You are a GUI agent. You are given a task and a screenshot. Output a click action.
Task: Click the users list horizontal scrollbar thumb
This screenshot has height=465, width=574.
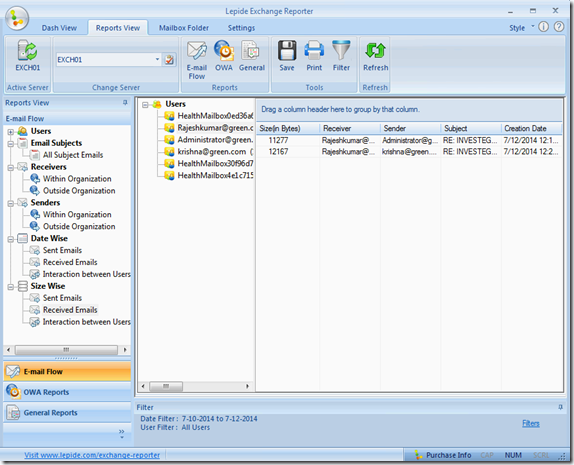click(166, 386)
